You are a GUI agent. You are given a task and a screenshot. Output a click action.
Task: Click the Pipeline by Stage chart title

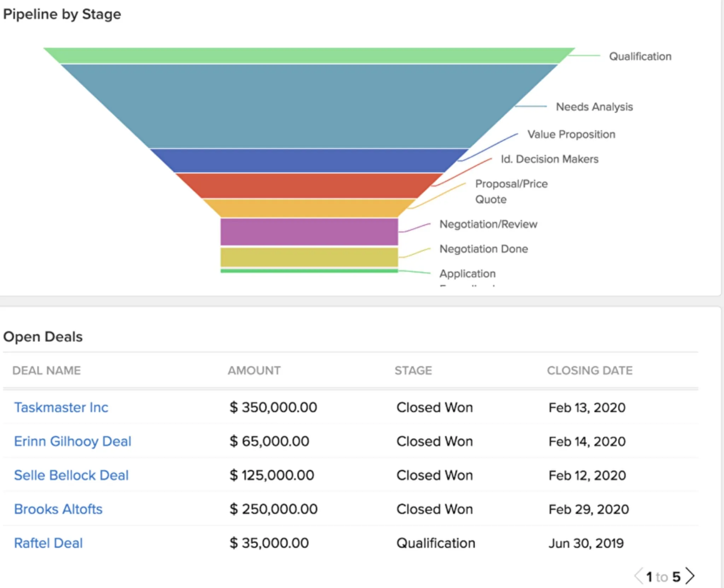click(63, 14)
